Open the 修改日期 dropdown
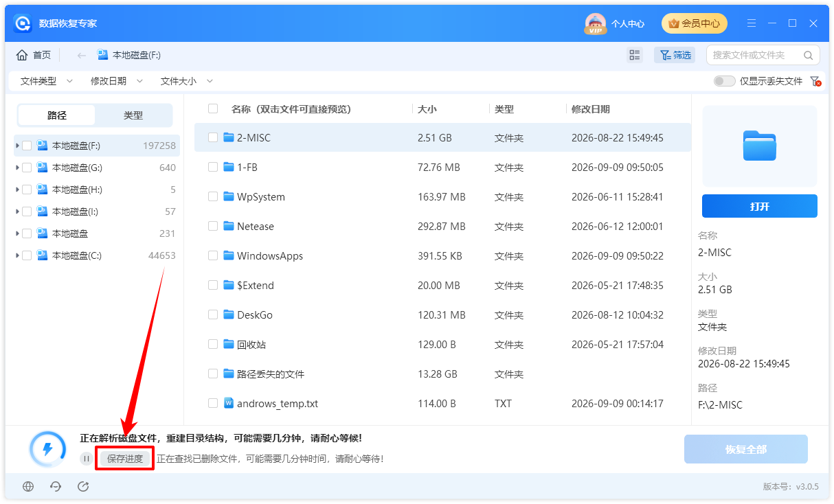Image resolution: width=834 pixels, height=504 pixels. [x=117, y=81]
